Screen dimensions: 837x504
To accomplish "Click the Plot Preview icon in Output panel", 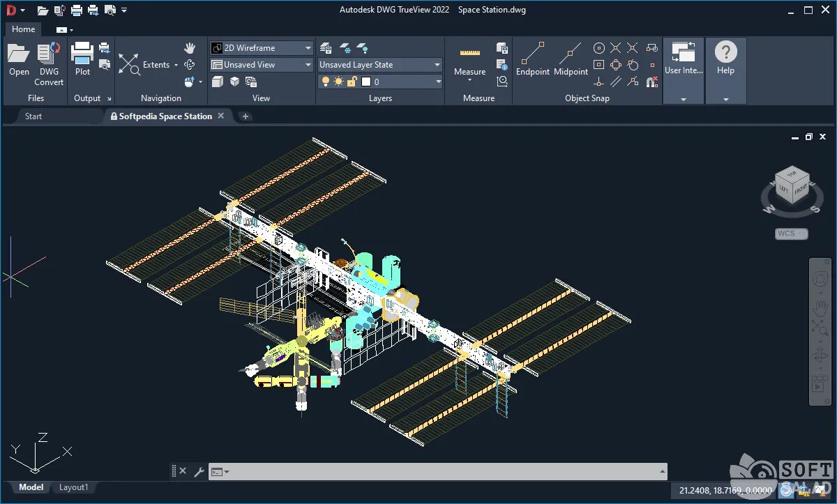I will click(x=104, y=64).
